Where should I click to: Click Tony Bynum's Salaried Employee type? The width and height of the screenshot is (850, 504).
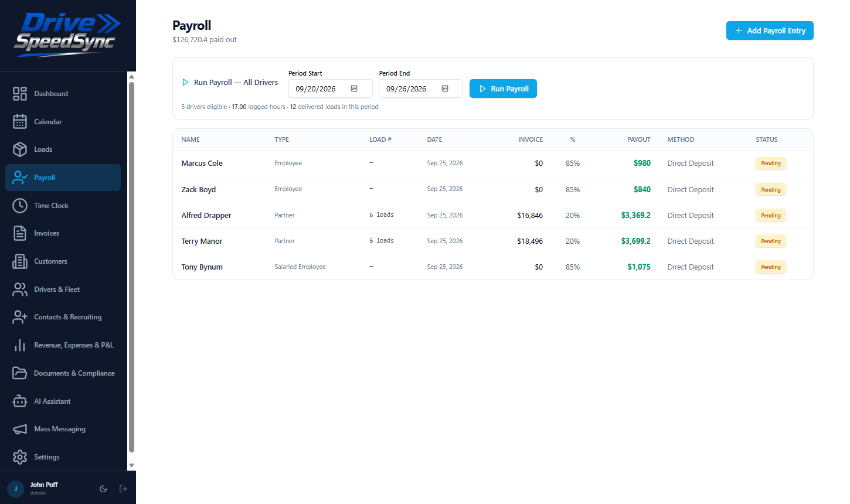tap(300, 267)
